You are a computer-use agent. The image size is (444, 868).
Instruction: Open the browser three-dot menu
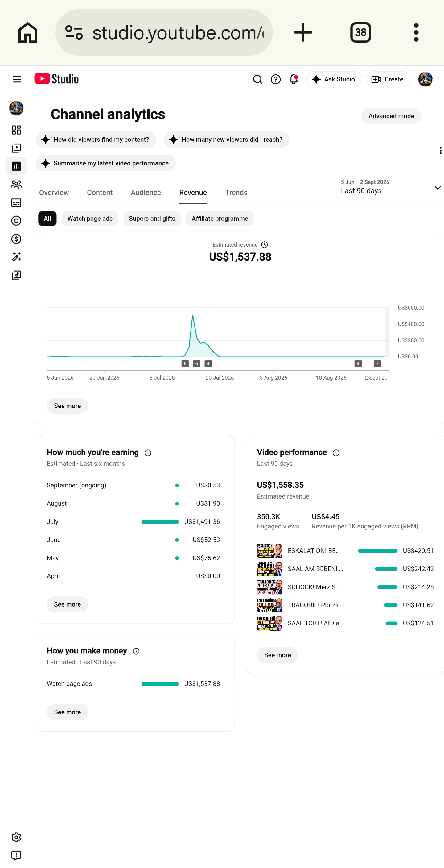[x=416, y=32]
